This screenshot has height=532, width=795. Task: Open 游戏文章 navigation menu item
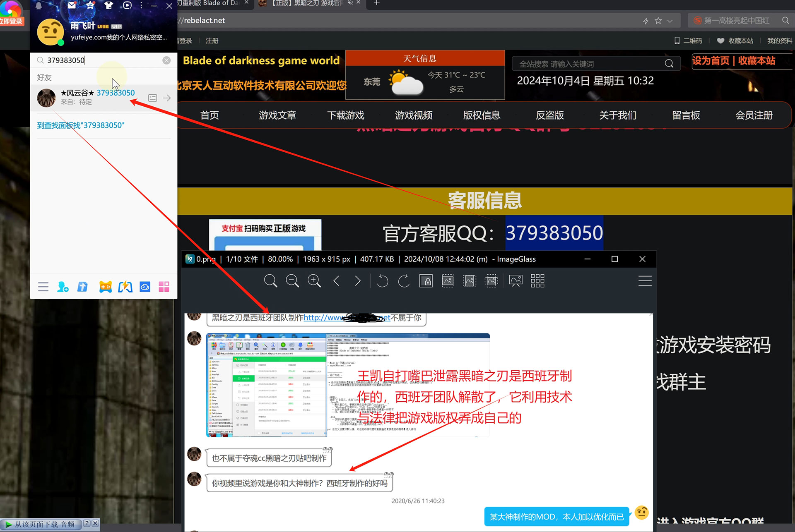[x=277, y=115]
